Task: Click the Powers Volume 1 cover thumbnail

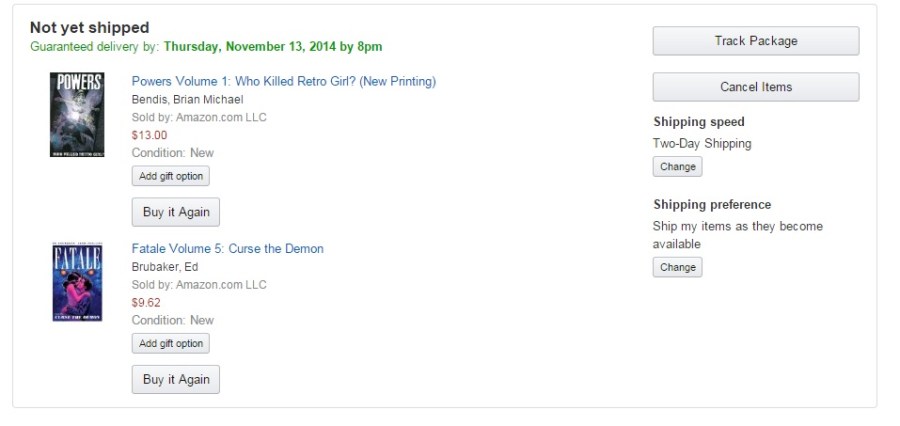Action: click(76, 115)
